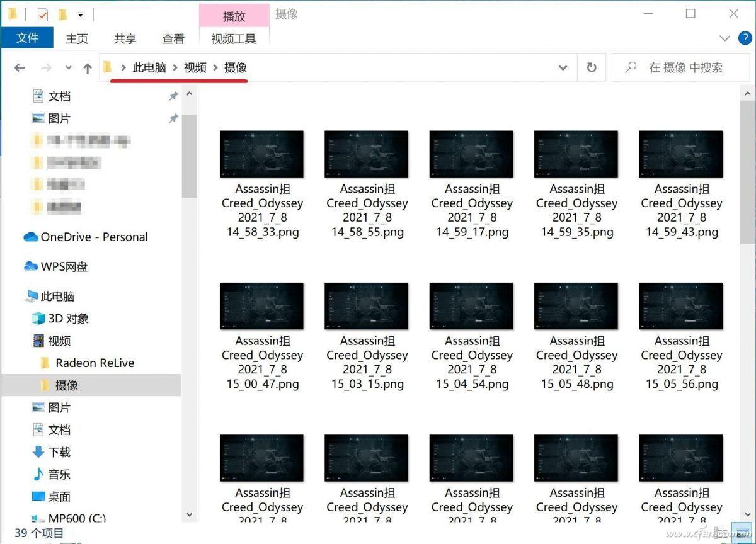The height and width of the screenshot is (544, 756).
Task: Click the up-one-level arrow icon
Action: click(87, 67)
